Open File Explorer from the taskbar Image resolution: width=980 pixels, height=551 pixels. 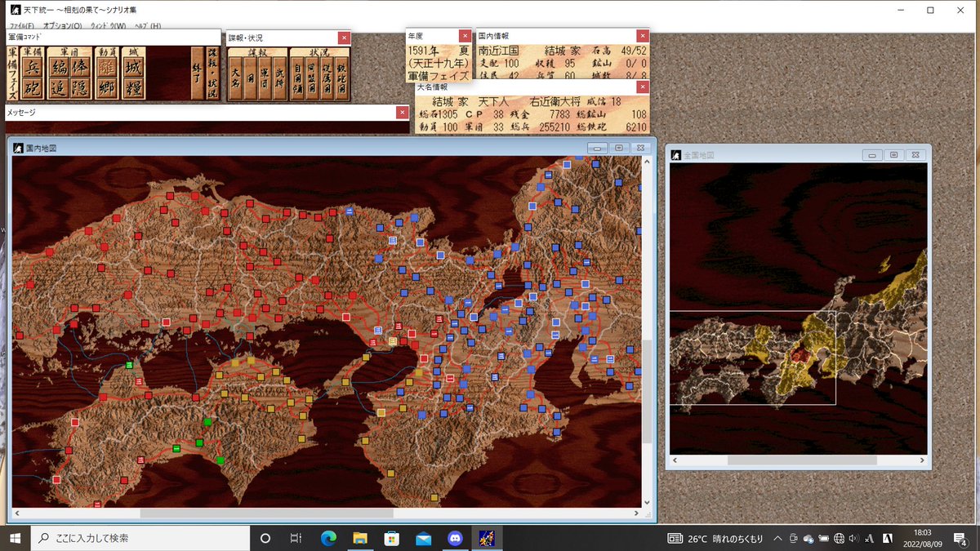360,538
